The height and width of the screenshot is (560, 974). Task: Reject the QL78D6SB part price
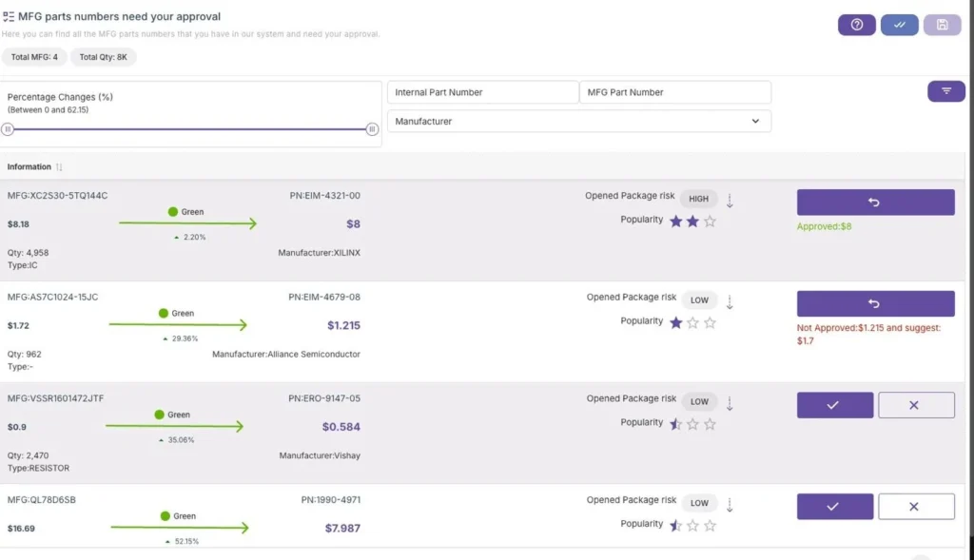click(x=915, y=507)
